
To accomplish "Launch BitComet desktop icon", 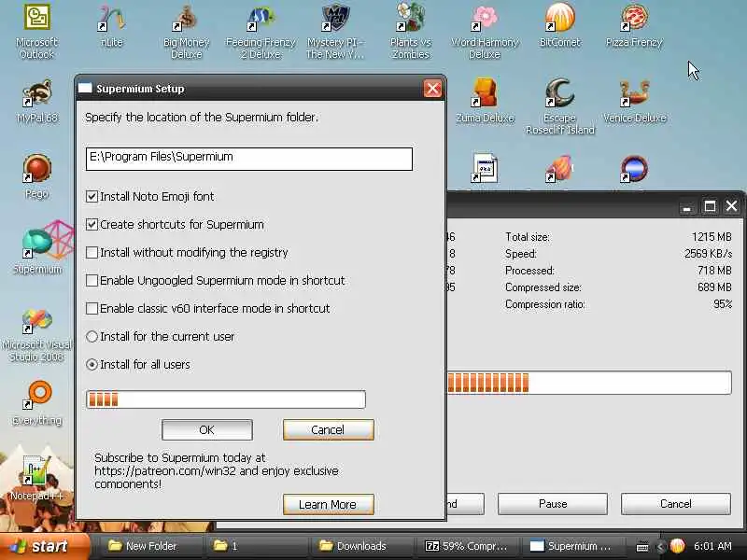I will (559, 26).
